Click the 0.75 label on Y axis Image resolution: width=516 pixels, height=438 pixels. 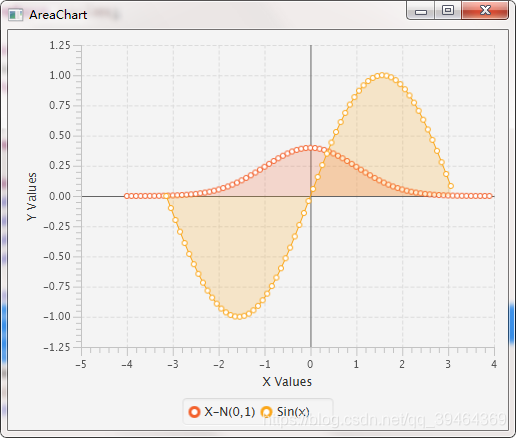(60, 106)
